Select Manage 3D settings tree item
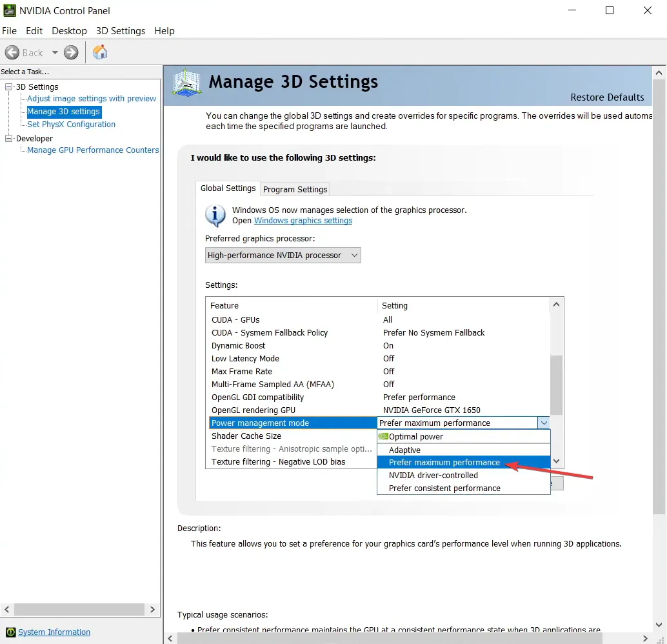 click(x=64, y=112)
